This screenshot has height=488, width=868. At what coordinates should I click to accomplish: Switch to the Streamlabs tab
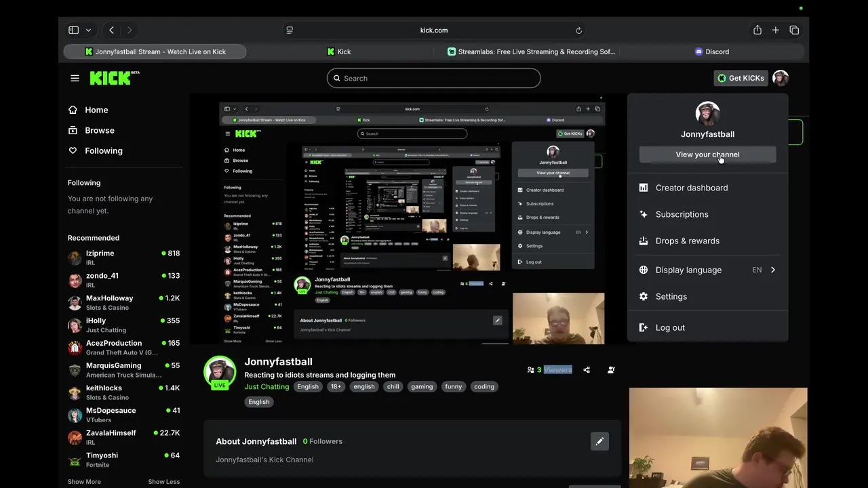pyautogui.click(x=531, y=52)
